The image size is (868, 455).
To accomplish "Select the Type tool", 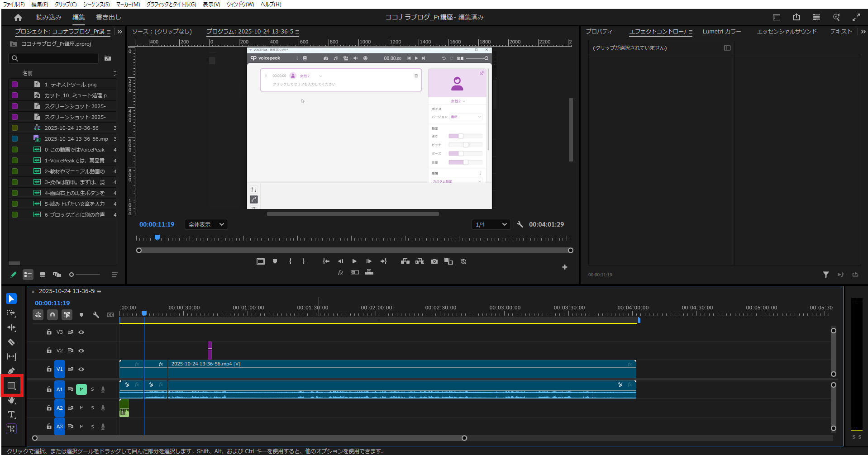I will click(11, 414).
